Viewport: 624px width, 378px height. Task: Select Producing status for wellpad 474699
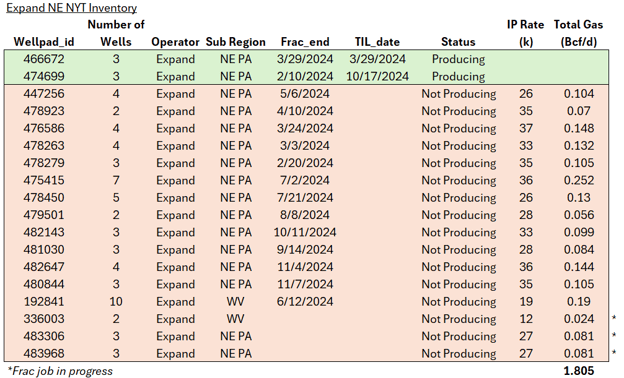pyautogui.click(x=458, y=76)
